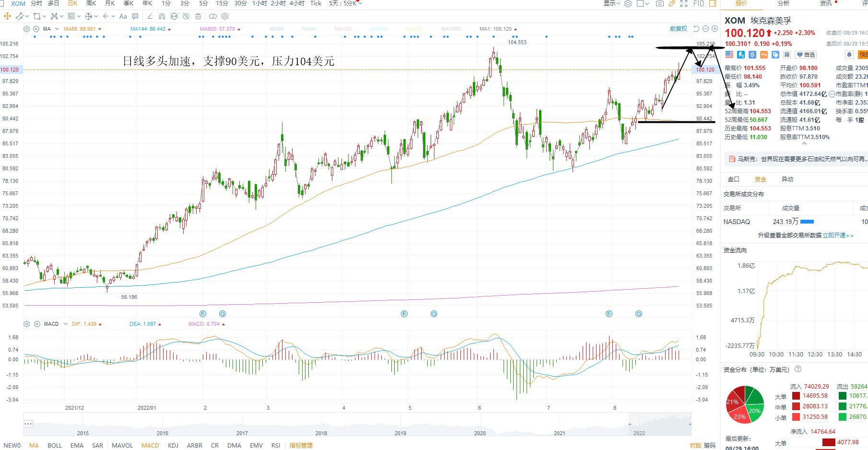Click the zoom-in plus circle icon
The width and height of the screenshot is (868, 450).
coord(715,29)
